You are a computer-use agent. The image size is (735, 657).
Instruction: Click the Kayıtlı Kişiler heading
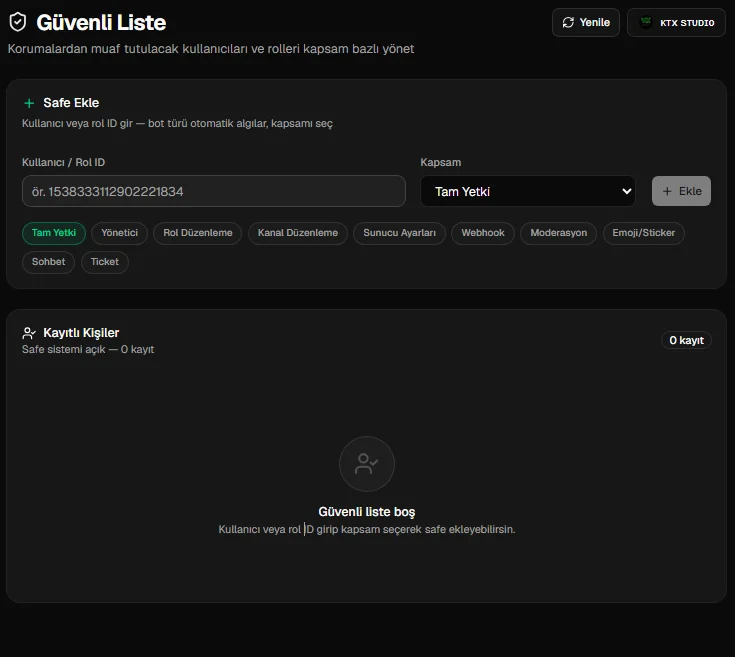81,333
